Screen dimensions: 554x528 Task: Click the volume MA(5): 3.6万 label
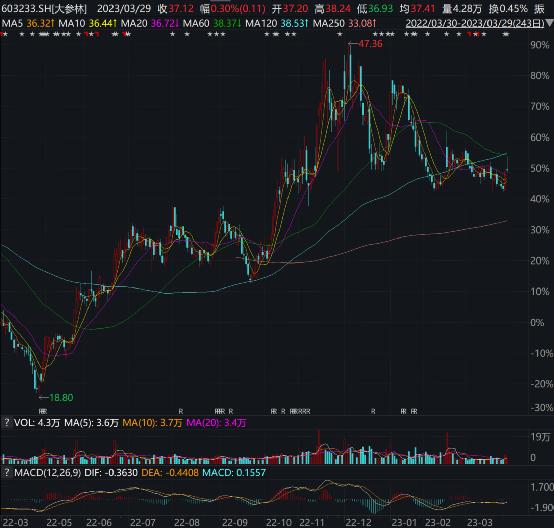pyautogui.click(x=91, y=423)
